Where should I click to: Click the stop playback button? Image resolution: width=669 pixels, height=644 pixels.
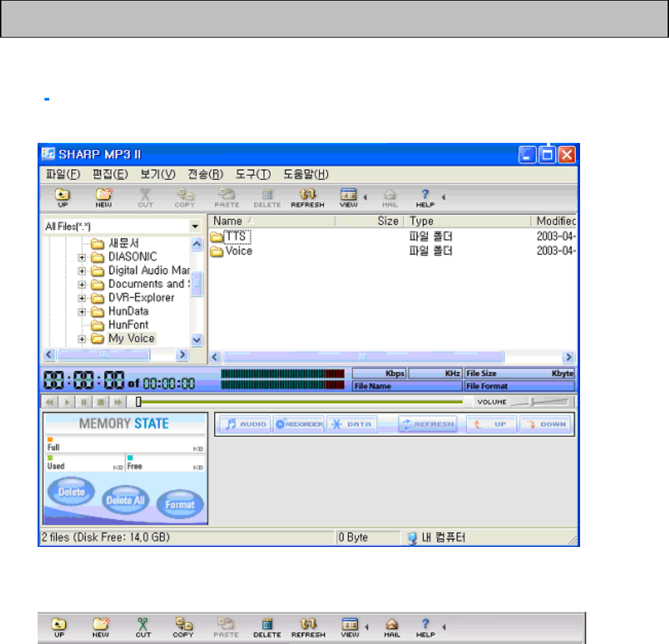coord(101,402)
